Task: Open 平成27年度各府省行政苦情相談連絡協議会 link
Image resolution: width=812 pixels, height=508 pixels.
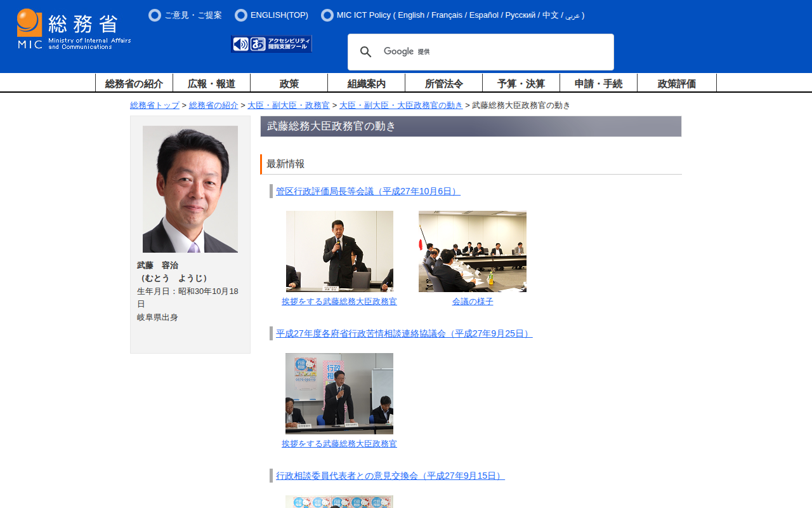Action: click(404, 333)
